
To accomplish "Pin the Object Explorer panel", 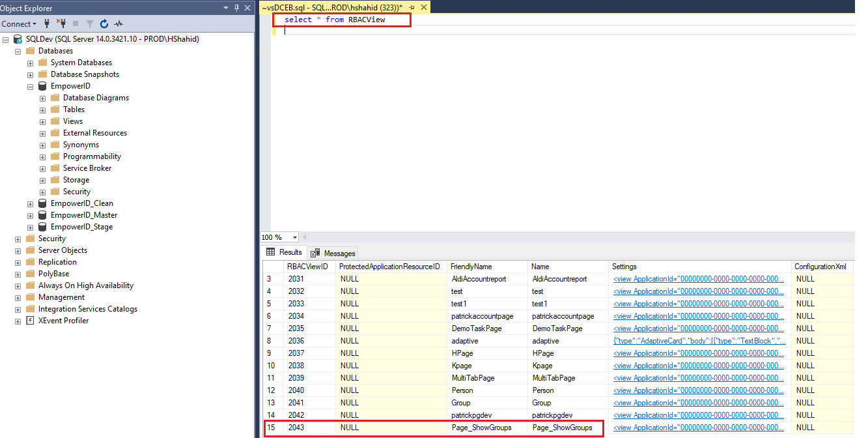I will 236,8.
